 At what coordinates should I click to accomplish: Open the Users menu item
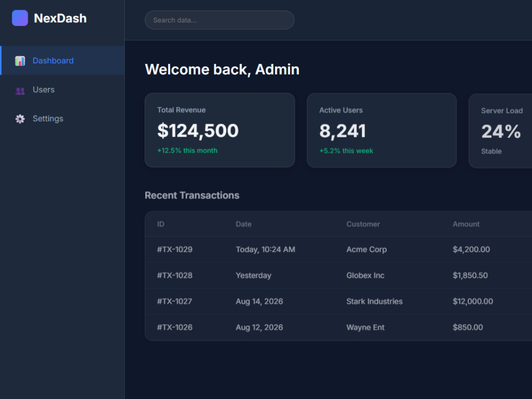pos(62,89)
